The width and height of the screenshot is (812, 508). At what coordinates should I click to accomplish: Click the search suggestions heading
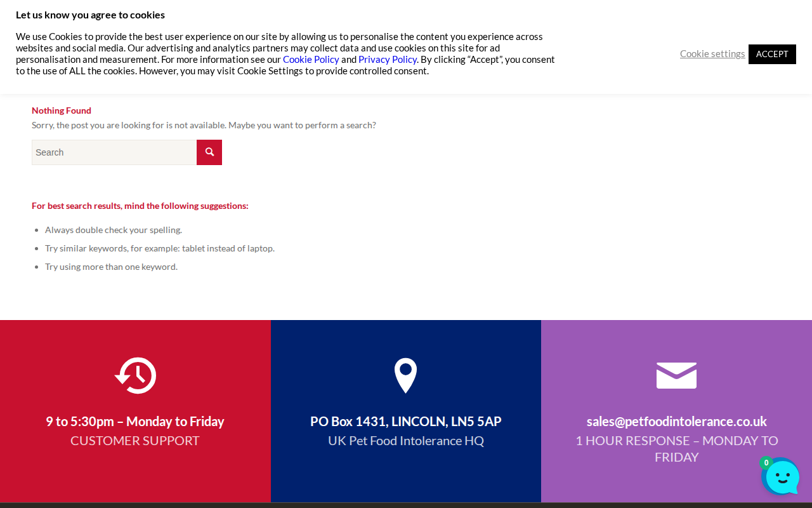140,206
